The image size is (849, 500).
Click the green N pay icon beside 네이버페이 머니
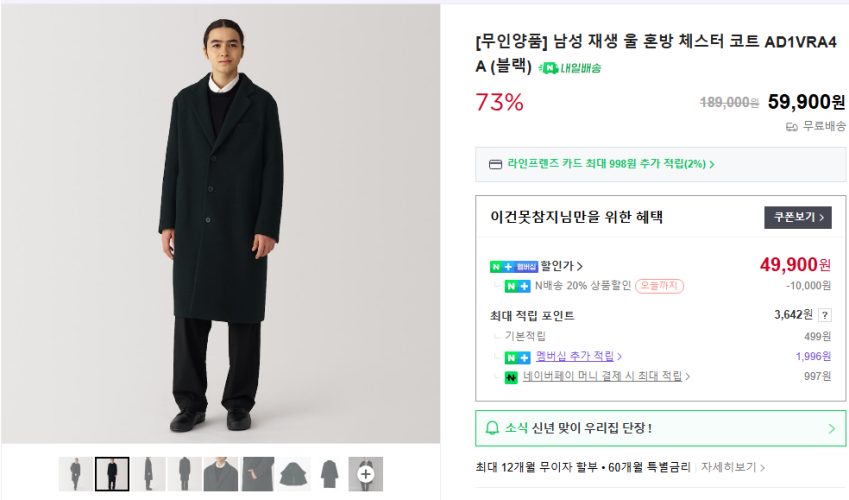point(511,377)
